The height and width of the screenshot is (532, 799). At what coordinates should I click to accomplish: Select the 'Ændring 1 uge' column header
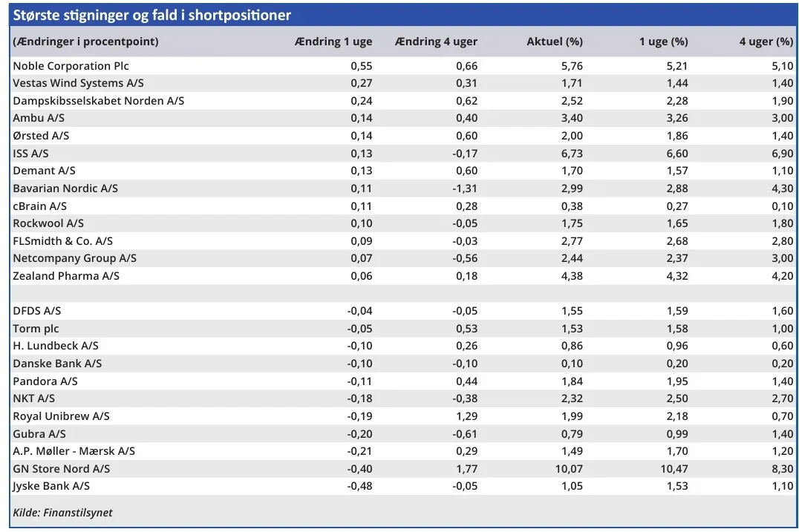[333, 42]
